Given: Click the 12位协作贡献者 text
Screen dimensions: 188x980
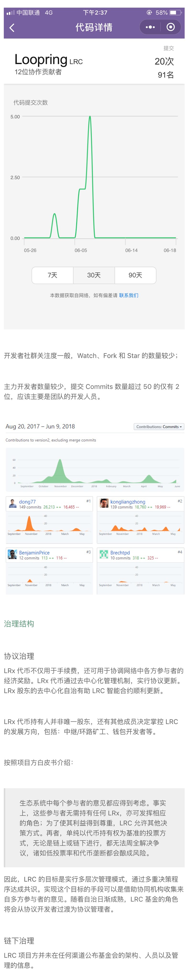Looking at the screenshot, I should point(38,72).
